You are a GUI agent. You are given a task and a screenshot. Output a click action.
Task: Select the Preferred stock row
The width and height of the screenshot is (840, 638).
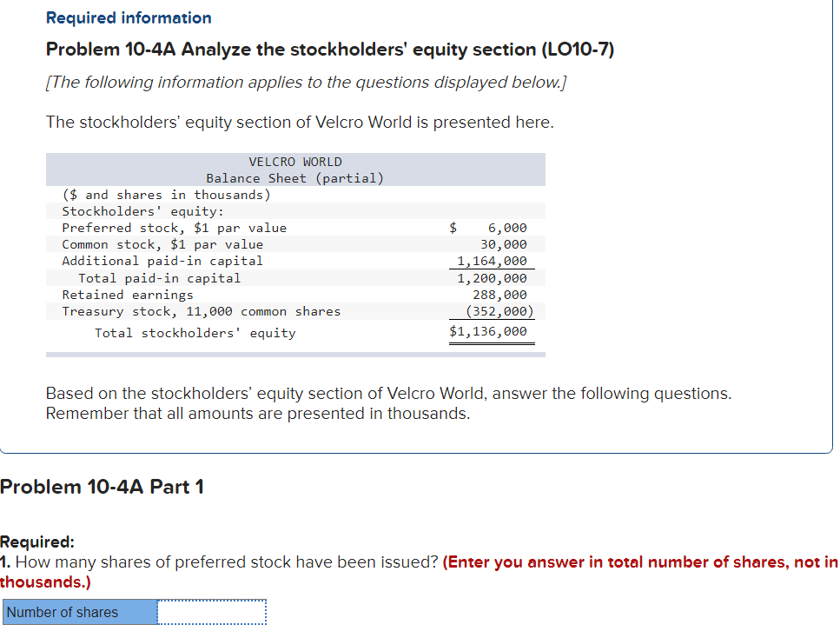click(x=174, y=227)
